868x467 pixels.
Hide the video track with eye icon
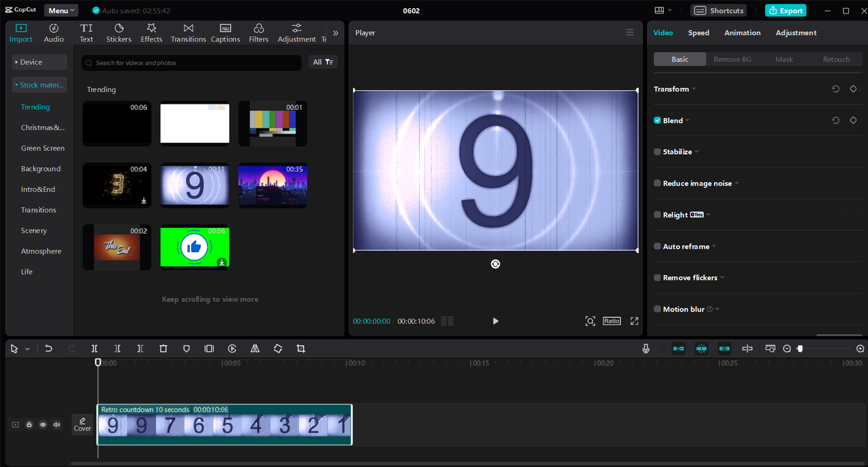click(x=43, y=425)
